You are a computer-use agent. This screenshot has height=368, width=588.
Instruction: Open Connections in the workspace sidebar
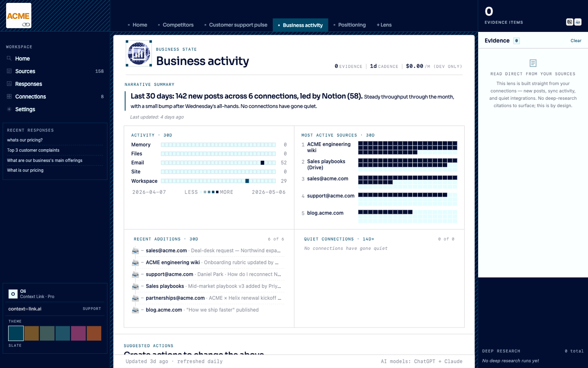click(x=55, y=96)
